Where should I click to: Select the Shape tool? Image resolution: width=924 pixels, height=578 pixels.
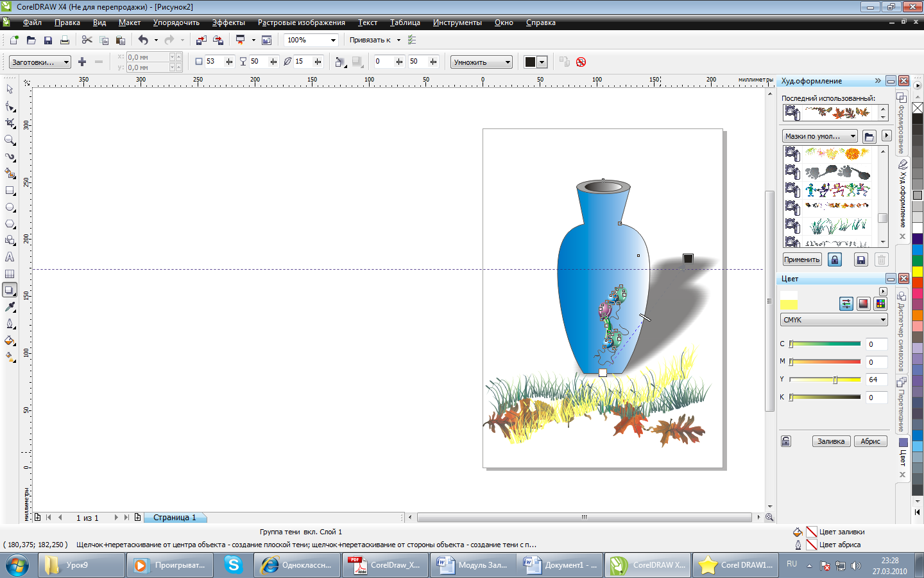pos(10,106)
